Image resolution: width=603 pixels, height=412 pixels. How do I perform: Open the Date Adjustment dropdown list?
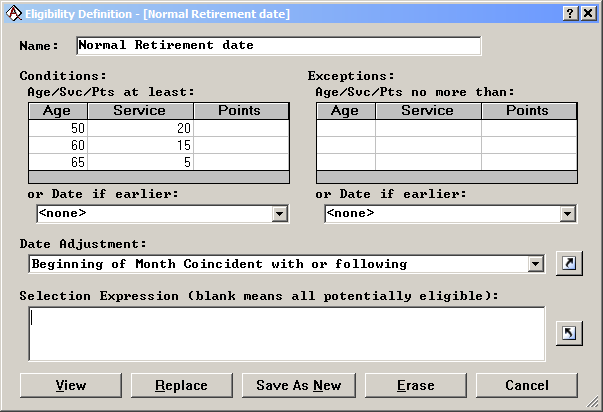click(535, 264)
